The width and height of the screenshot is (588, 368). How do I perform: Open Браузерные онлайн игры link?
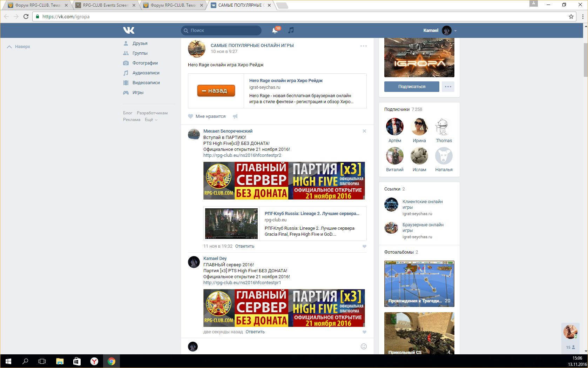point(423,228)
